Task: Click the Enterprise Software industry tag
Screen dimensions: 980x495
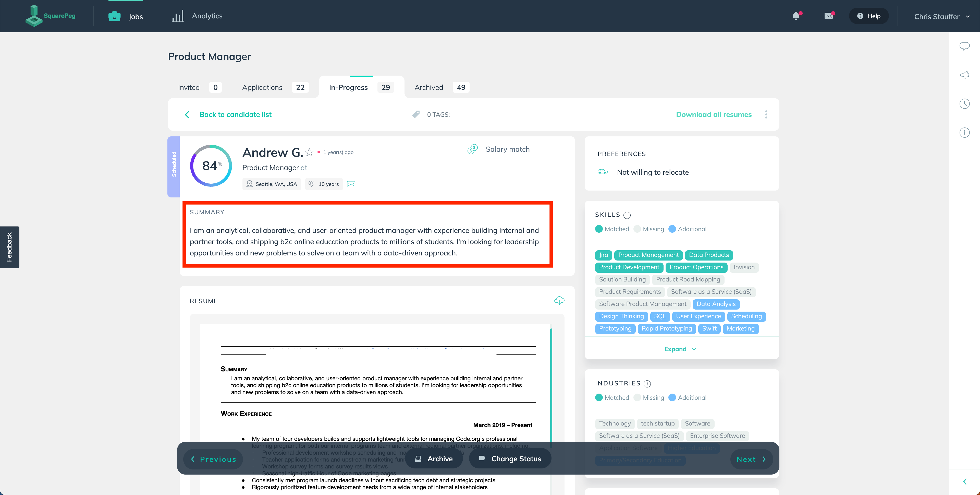Action: click(717, 435)
